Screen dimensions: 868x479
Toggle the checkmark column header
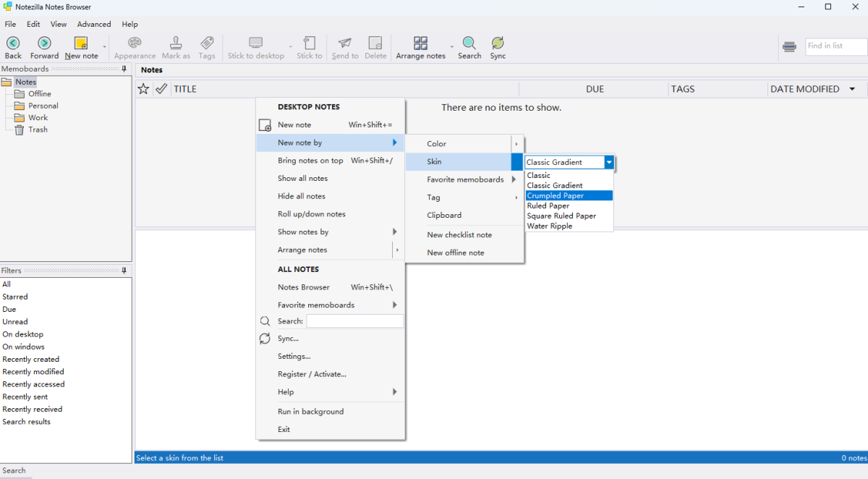[x=161, y=89]
